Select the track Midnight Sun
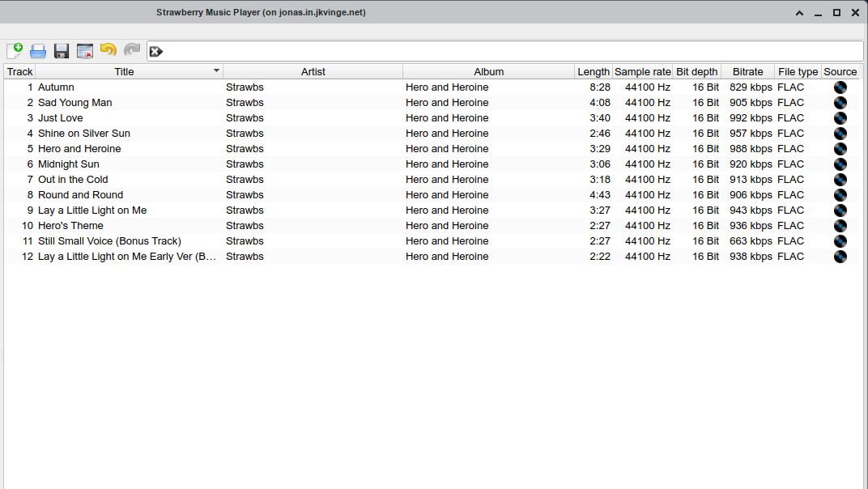The width and height of the screenshot is (868, 489). coord(69,164)
